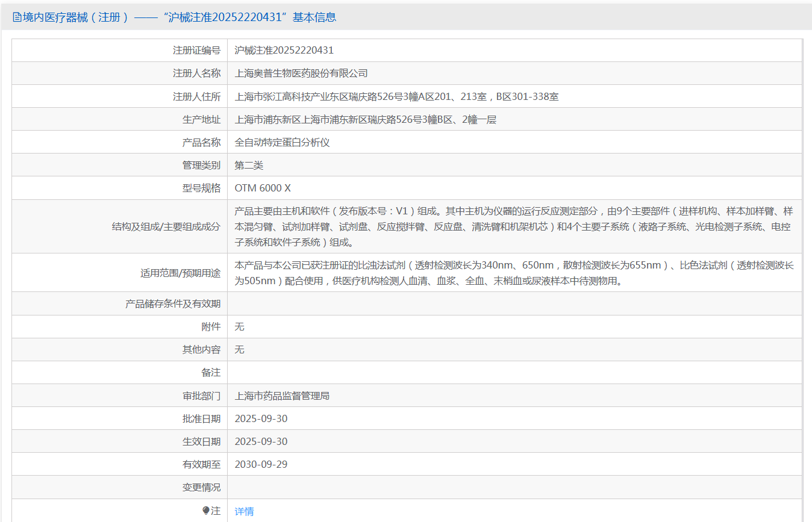Click model specification OTM 6000 X
Screen dimensions: 812x522
click(x=263, y=188)
